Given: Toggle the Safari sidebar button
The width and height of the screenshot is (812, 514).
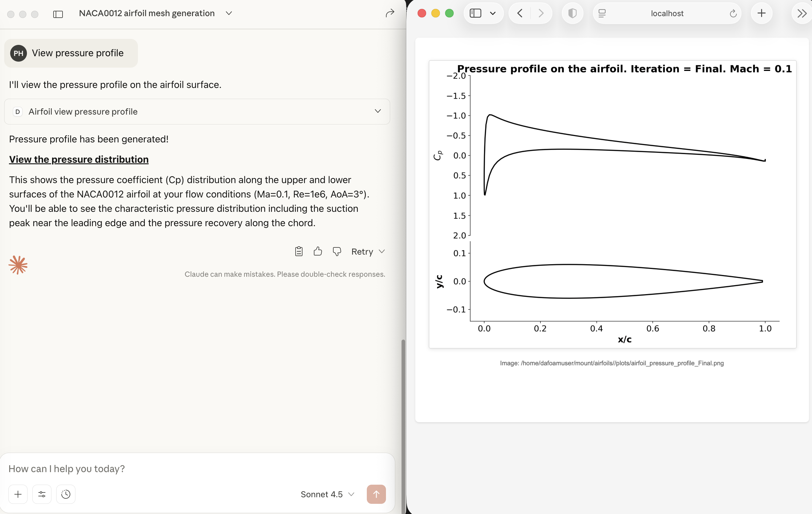Looking at the screenshot, I should pos(475,13).
